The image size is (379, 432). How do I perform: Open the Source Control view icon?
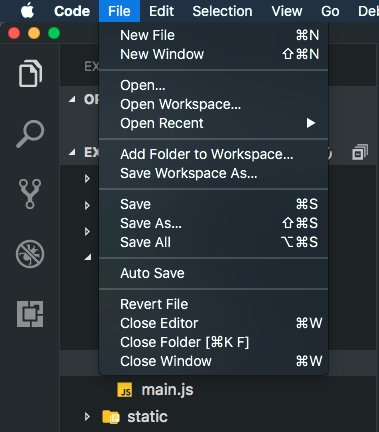point(30,194)
